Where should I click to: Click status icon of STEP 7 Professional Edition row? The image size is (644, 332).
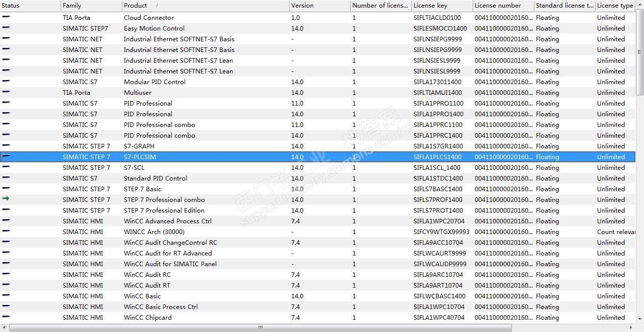(x=6, y=210)
